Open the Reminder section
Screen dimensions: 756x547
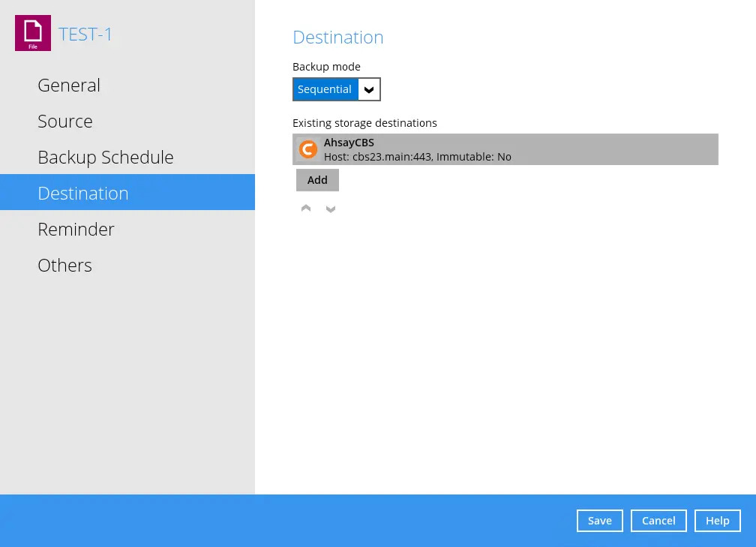[76, 230]
